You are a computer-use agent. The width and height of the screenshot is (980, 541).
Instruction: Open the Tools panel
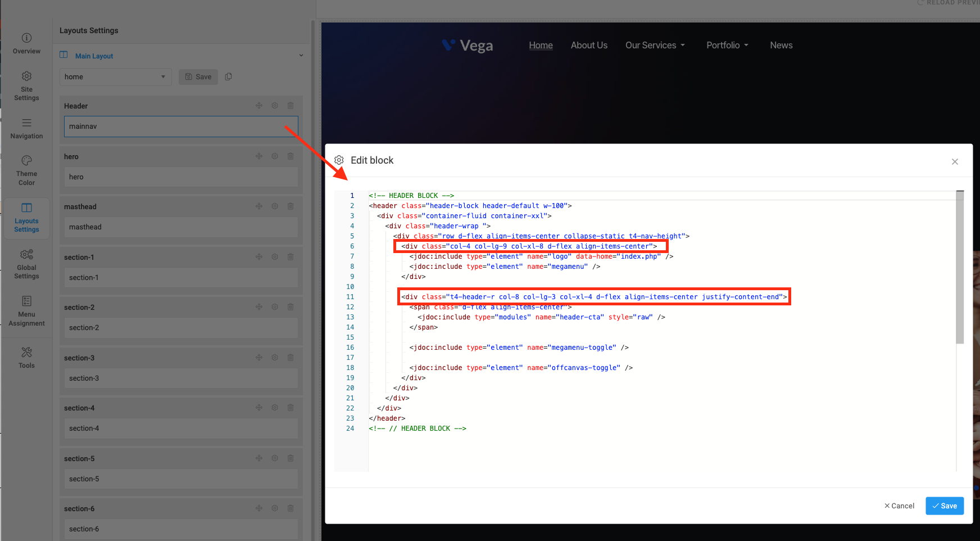(x=26, y=358)
